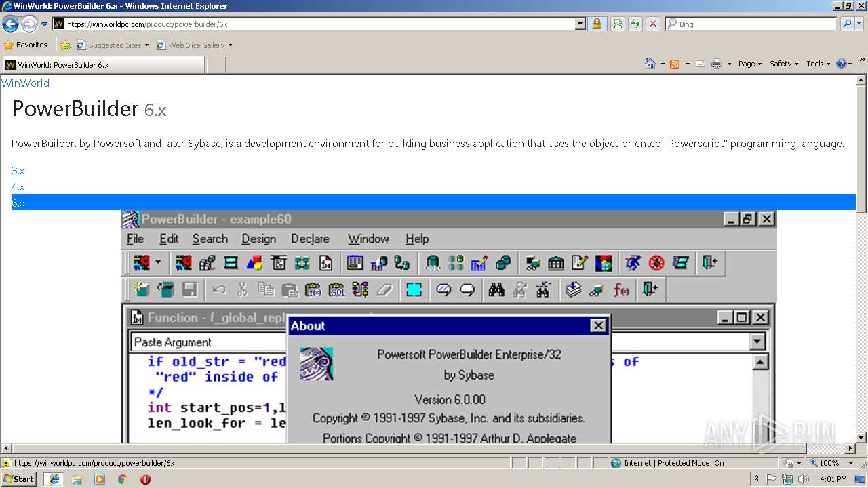This screenshot has height=488, width=868.
Task: Click the Bing search magnifier button
Action: (x=846, y=24)
